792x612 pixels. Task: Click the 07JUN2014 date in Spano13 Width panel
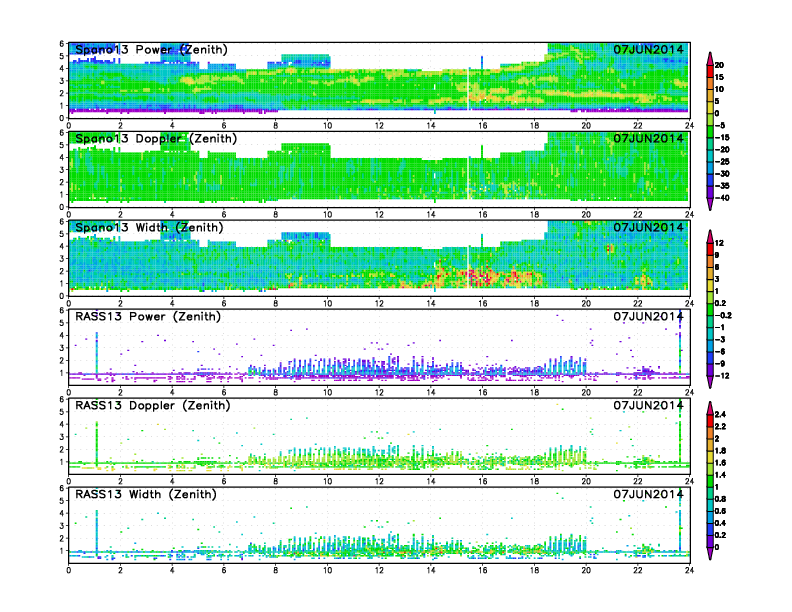[x=649, y=227]
